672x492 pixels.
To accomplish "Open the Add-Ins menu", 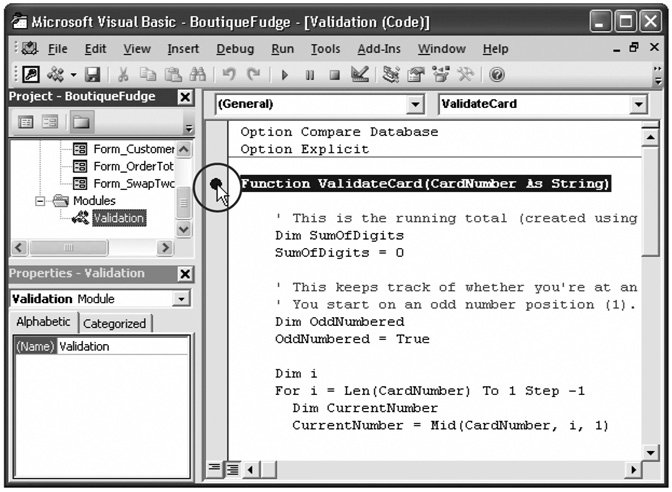I will click(379, 49).
